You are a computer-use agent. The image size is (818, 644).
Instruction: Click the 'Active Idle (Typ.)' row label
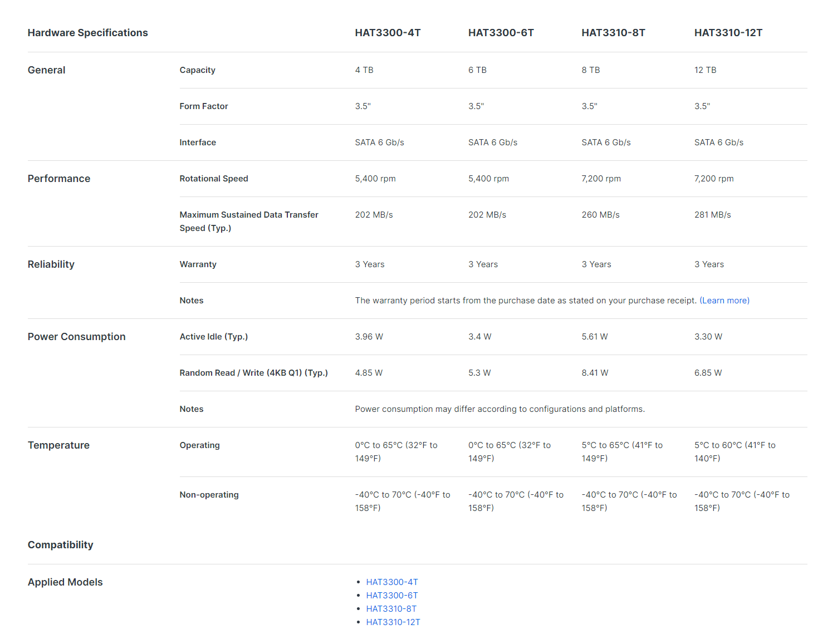[214, 337]
